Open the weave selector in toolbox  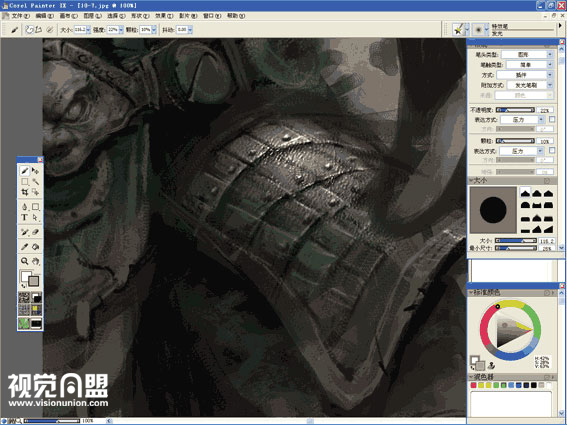tap(36, 310)
